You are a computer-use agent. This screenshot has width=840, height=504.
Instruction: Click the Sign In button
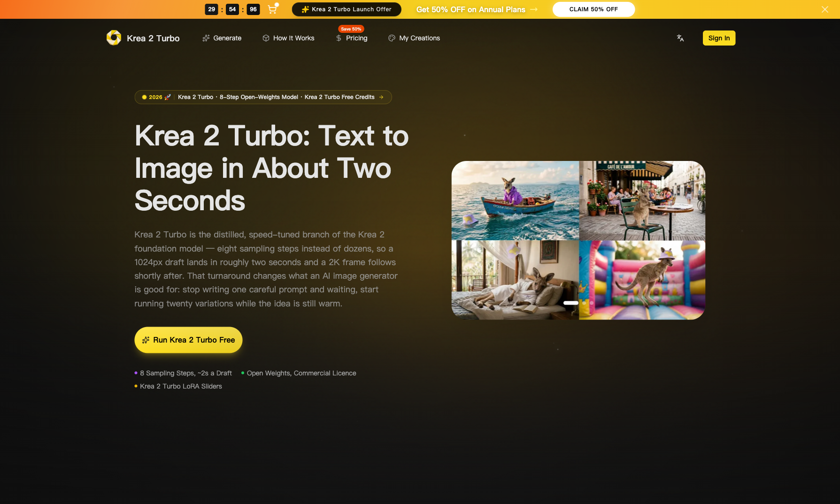[719, 38]
